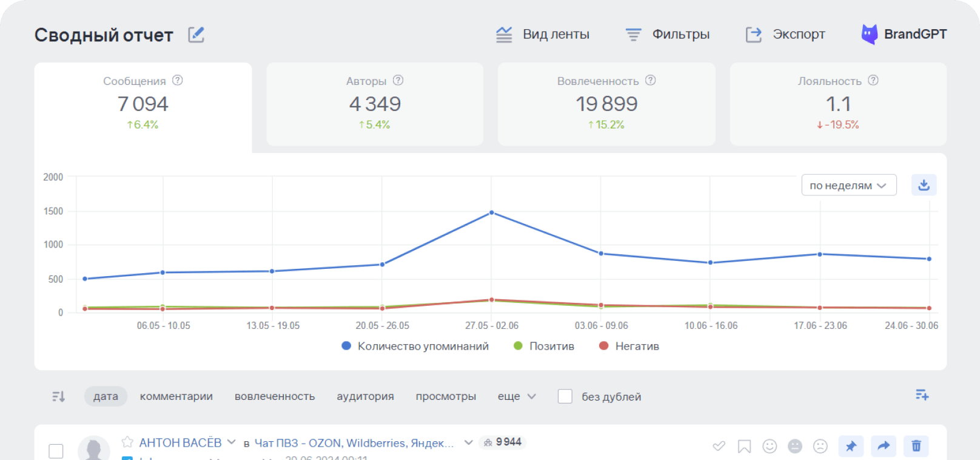Favorite author with star icon
This screenshot has height=460, width=980.
point(127,442)
